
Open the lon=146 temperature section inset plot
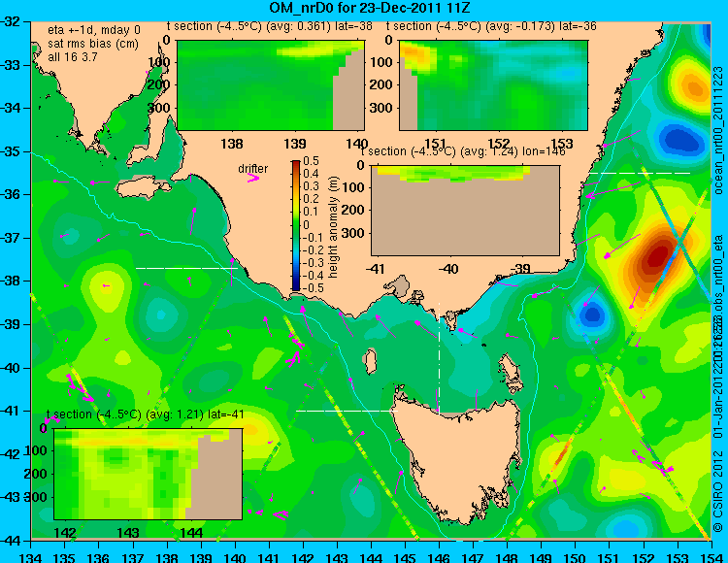tap(465, 211)
